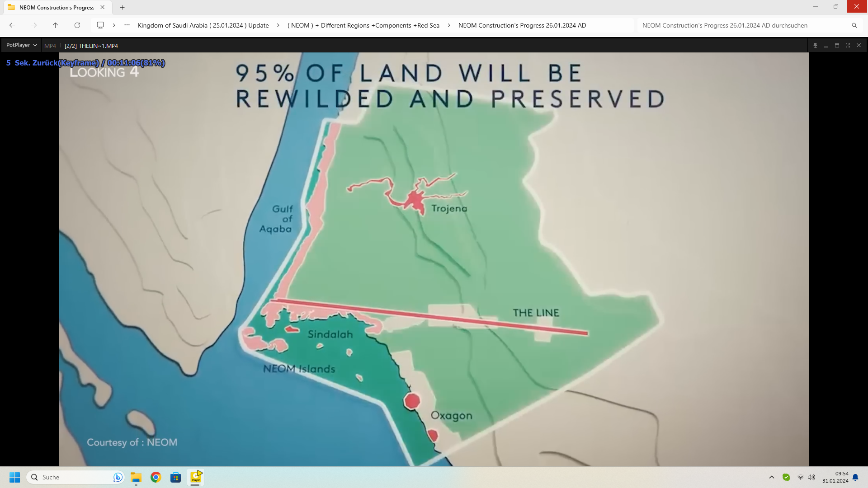Click the video frame to pause playback
868x488 pixels.
pyautogui.click(x=434, y=259)
